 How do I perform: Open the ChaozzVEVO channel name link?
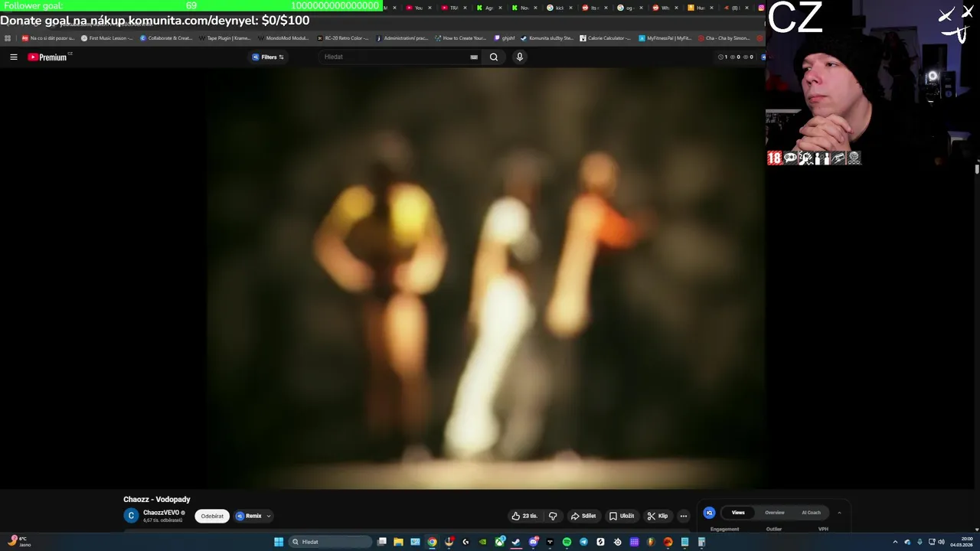[x=161, y=513]
